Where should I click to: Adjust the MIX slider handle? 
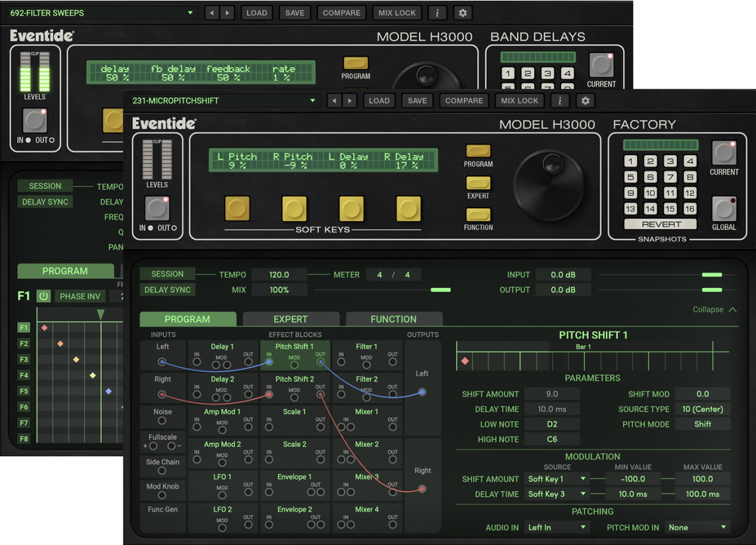[x=441, y=290]
